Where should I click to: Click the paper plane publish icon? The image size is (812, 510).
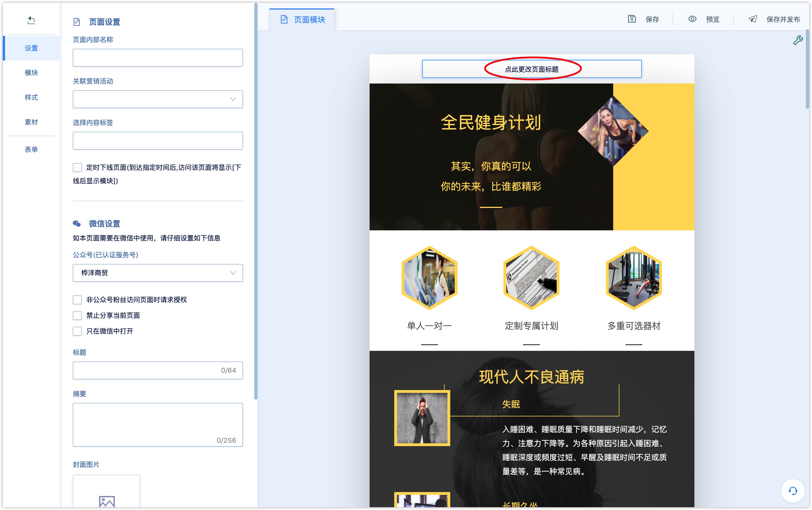click(x=753, y=19)
